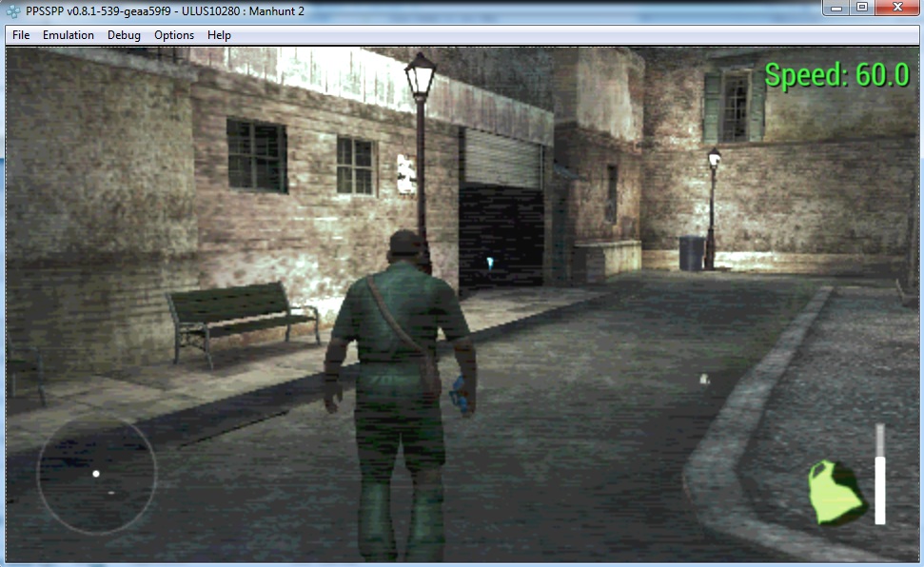924x567 pixels.
Task: Click the small white object on the road
Action: click(x=704, y=379)
